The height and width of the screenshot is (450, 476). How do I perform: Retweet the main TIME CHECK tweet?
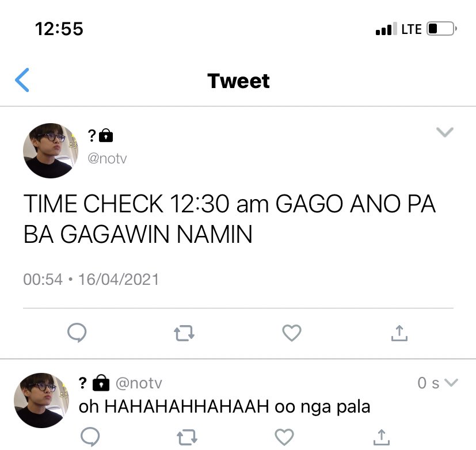tap(184, 333)
